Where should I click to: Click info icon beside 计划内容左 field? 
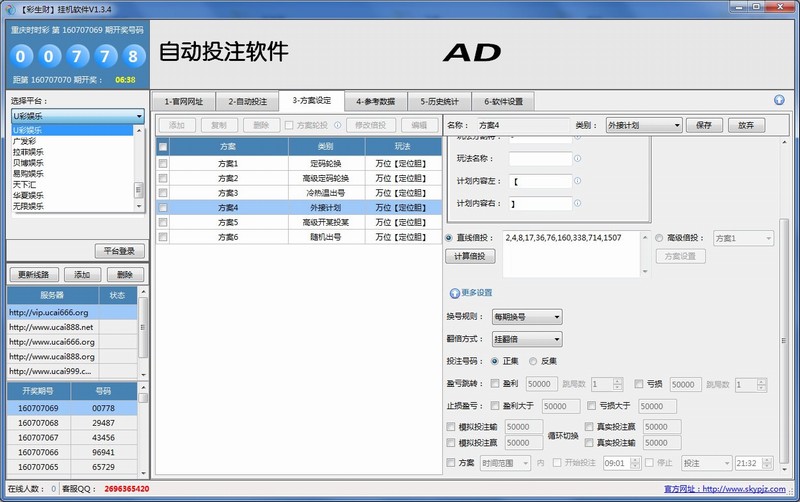[x=577, y=181]
